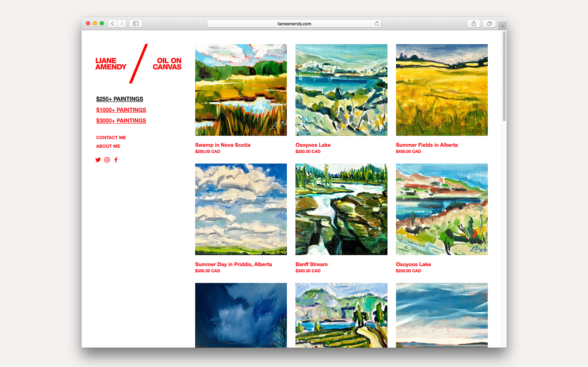The height and width of the screenshot is (367, 588).
Task: Click the Facebook icon in sidebar
Action: (x=116, y=160)
